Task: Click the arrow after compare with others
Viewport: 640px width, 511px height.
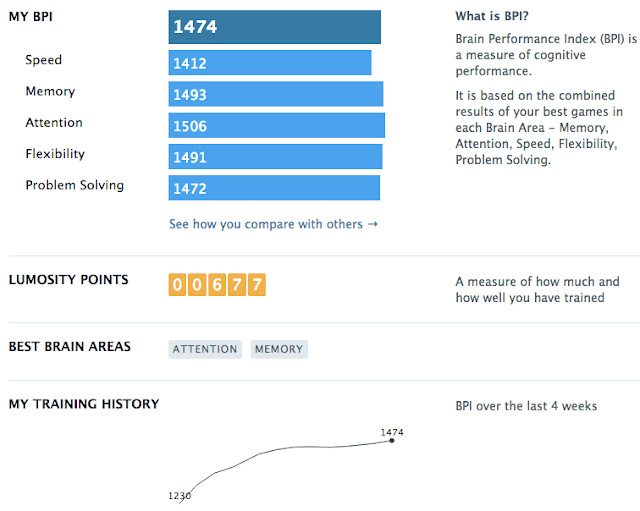Action: [373, 224]
